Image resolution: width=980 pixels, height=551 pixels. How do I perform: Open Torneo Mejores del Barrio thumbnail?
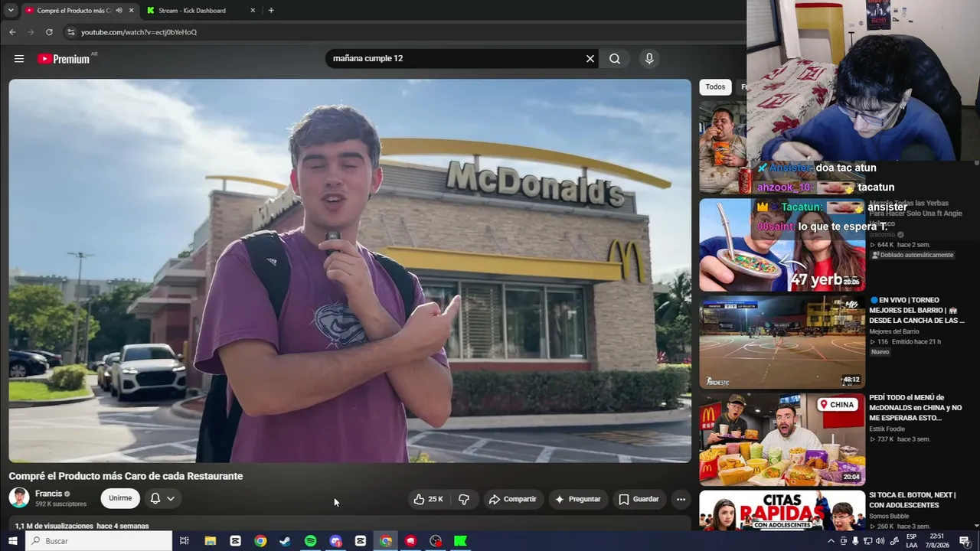pyautogui.click(x=782, y=342)
